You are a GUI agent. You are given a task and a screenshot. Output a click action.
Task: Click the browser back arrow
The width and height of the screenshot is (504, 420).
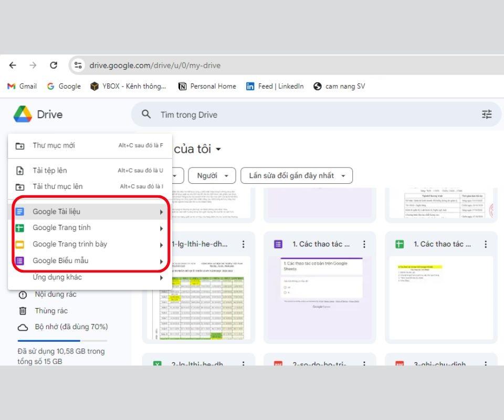pos(13,65)
